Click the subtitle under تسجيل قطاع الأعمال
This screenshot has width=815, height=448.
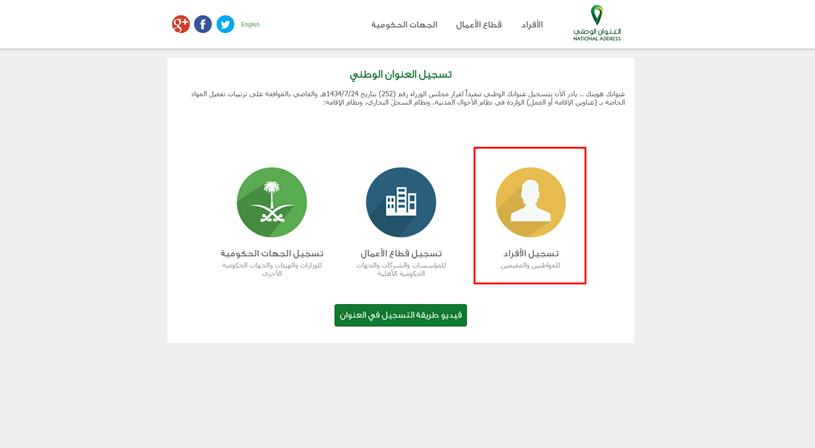401,269
